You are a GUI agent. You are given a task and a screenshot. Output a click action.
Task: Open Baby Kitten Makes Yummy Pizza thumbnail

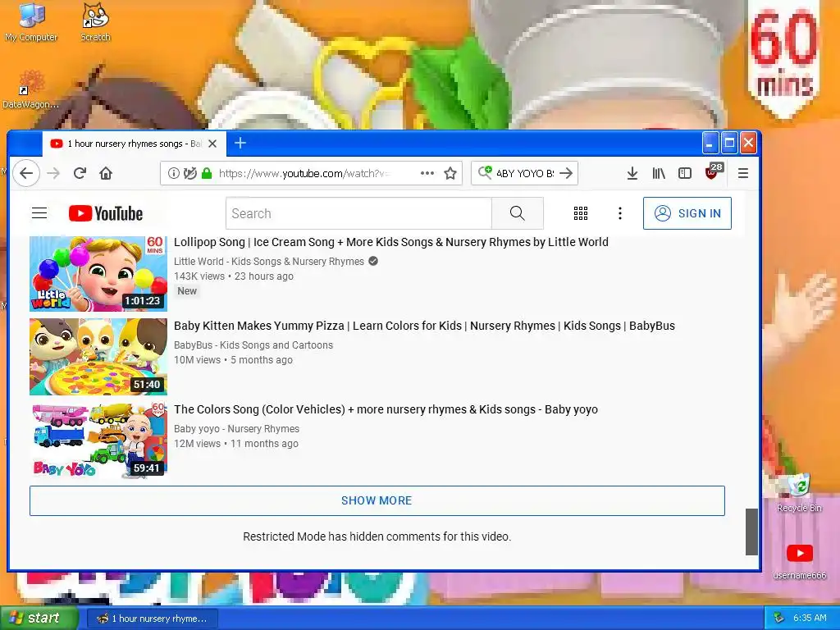point(98,357)
